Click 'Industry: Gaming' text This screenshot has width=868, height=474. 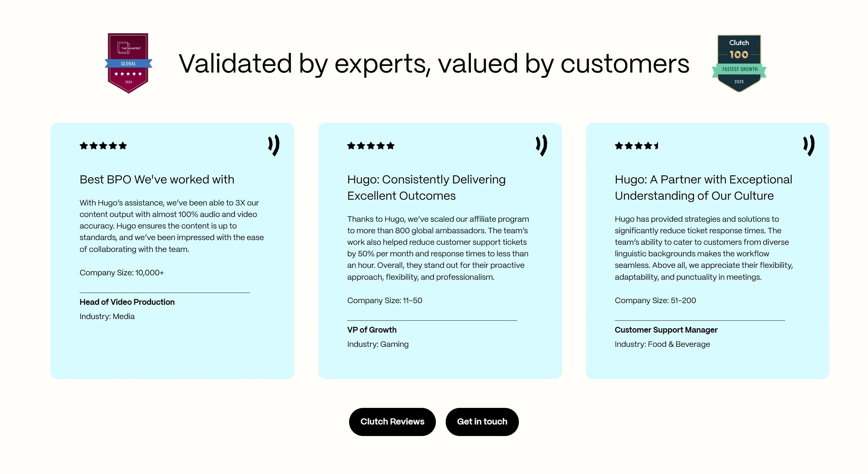pos(378,344)
